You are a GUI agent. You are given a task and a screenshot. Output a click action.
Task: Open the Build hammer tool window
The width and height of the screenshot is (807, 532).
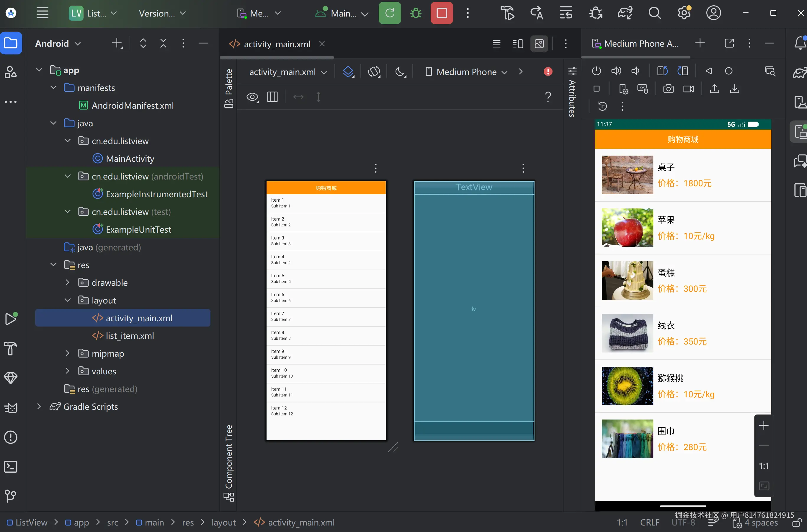(x=11, y=349)
